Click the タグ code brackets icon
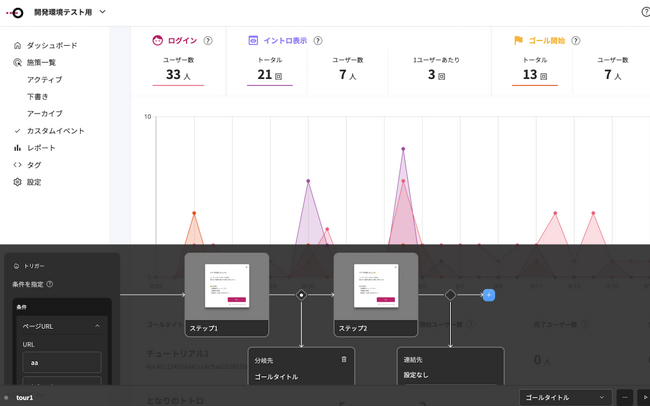650x407 pixels. pyautogui.click(x=18, y=165)
